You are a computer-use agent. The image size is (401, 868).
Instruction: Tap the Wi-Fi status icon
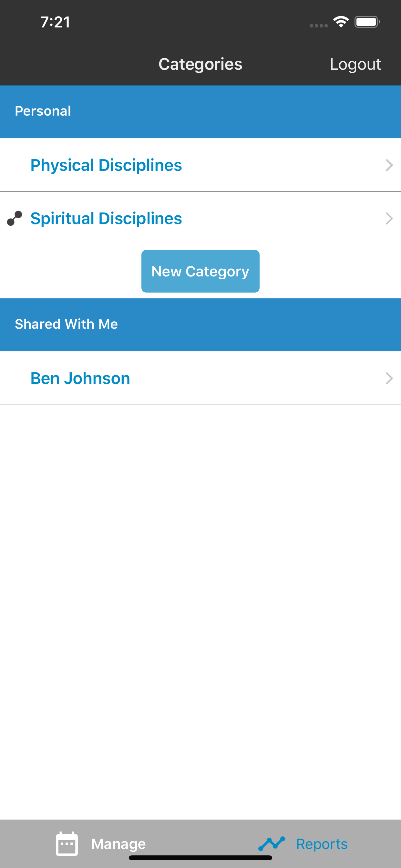tap(341, 22)
